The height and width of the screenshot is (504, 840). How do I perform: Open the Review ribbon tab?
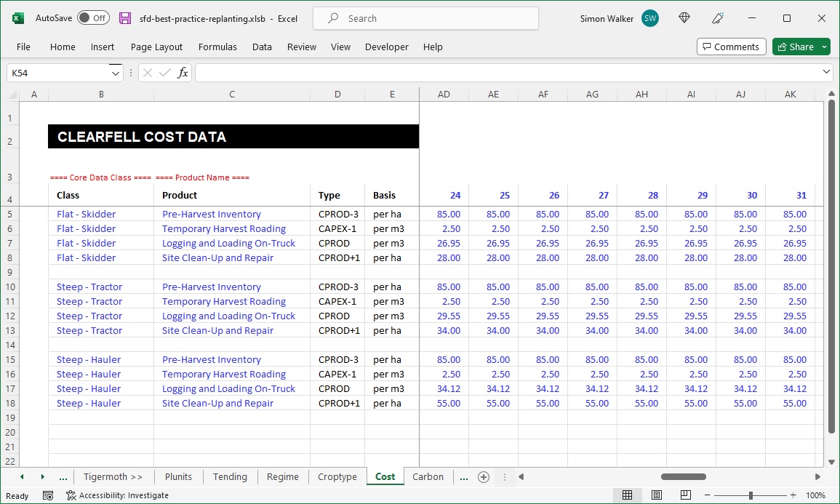302,47
